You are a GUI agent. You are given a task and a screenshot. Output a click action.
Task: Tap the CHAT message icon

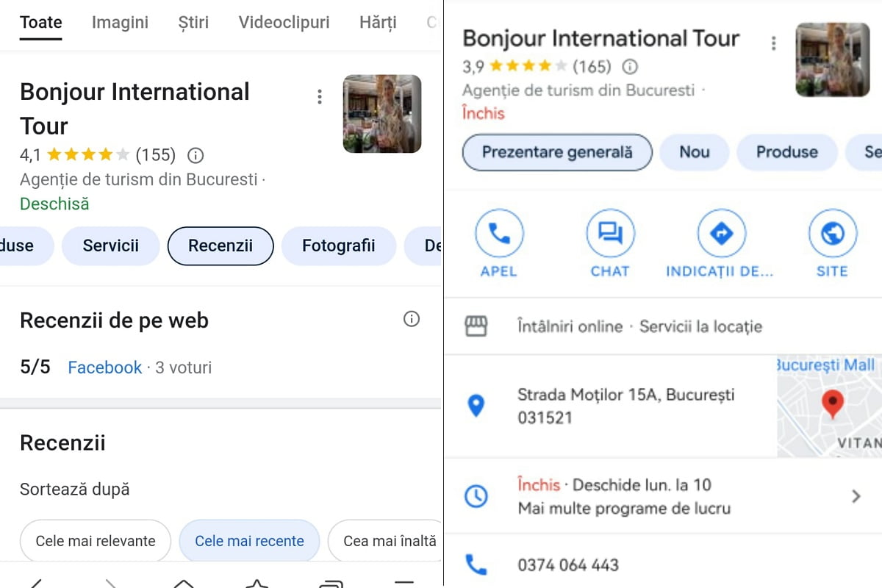coord(610,234)
